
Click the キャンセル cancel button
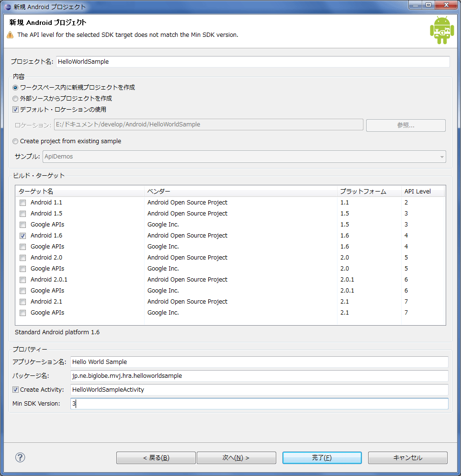click(407, 458)
